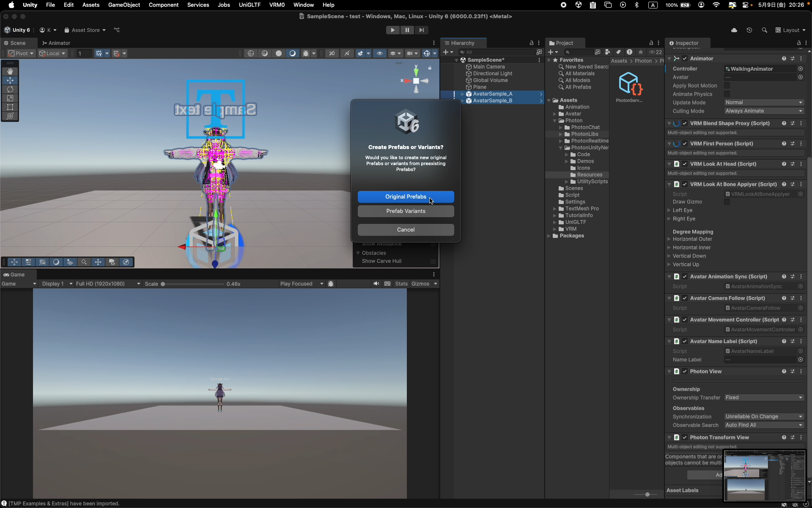Click Prefab Variants button
Viewport: 812px width, 508px height.
click(x=406, y=211)
